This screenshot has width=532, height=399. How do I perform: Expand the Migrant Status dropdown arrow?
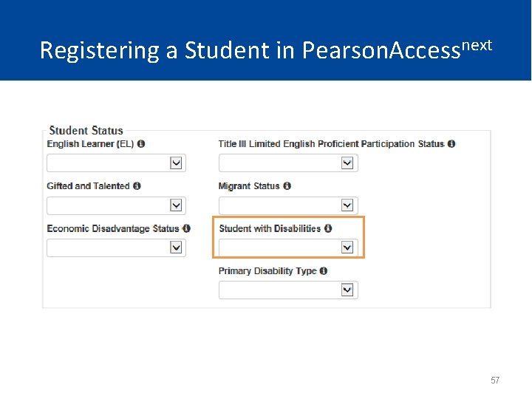pos(347,205)
